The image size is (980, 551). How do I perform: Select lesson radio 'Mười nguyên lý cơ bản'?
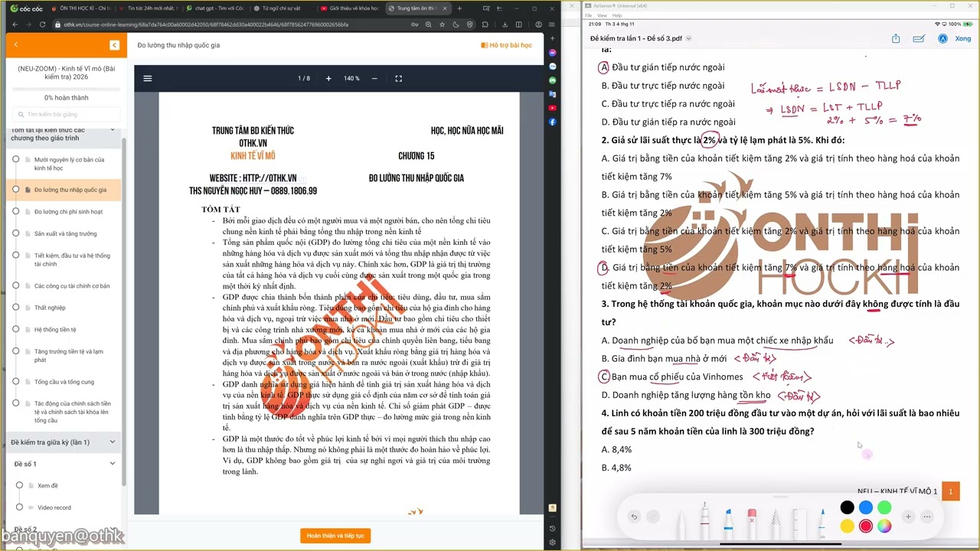click(15, 159)
